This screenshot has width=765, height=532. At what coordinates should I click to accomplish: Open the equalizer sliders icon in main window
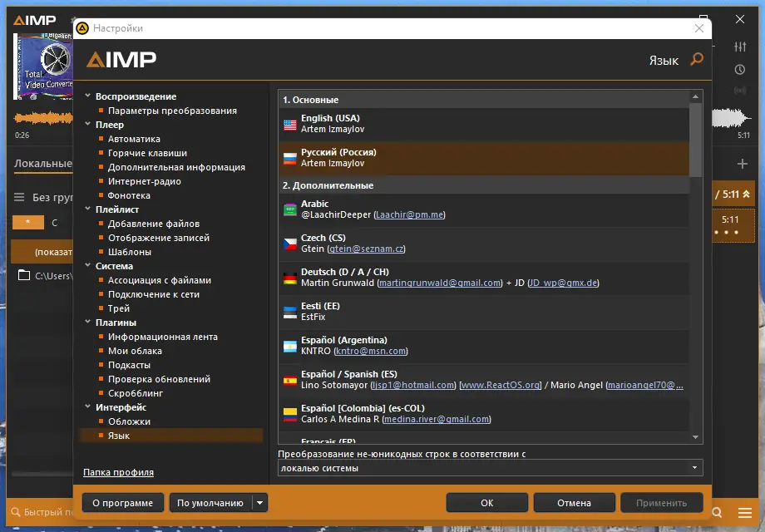point(739,47)
